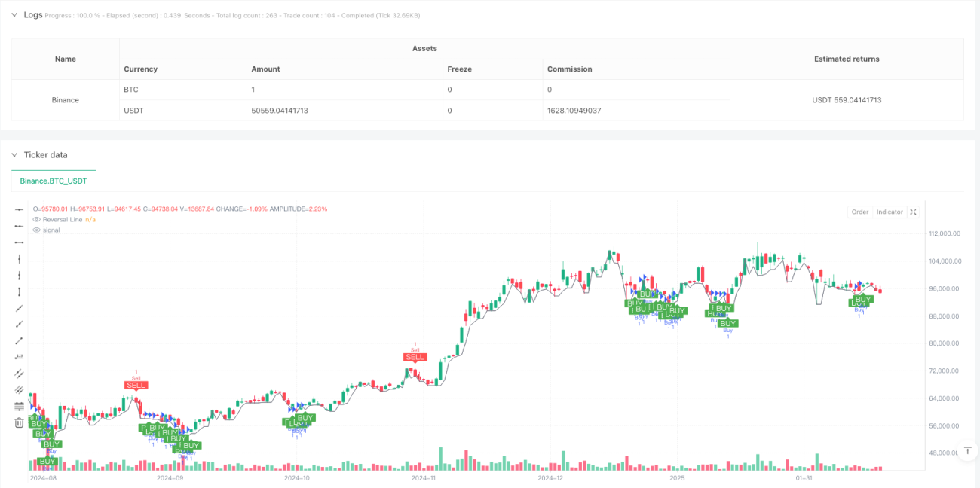Screen dimensions: 980x488
Task: Select the horizontal segment drawing tool
Action: click(19, 242)
